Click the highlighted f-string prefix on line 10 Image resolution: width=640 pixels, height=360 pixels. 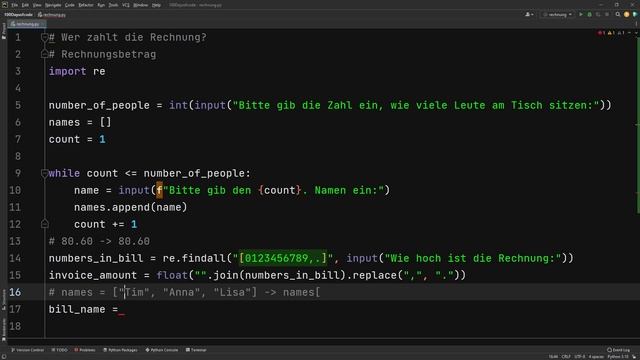[x=159, y=190]
